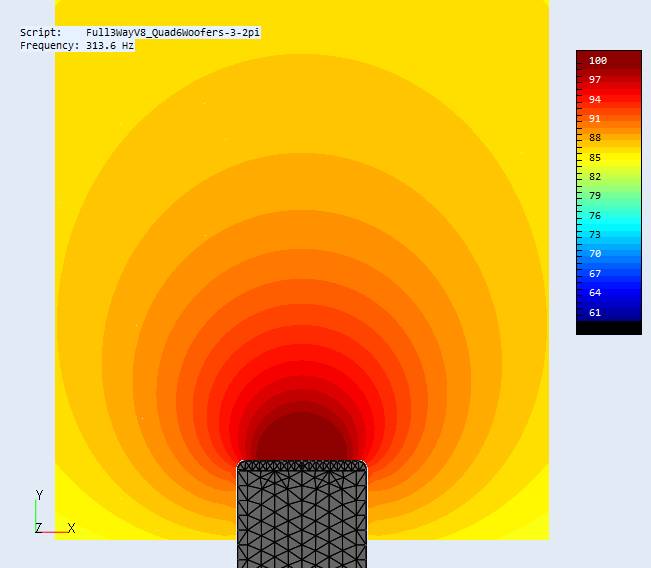Screen dimensions: 651x568
Task: Click the 76 label on the colorbar
Action: click(x=595, y=215)
